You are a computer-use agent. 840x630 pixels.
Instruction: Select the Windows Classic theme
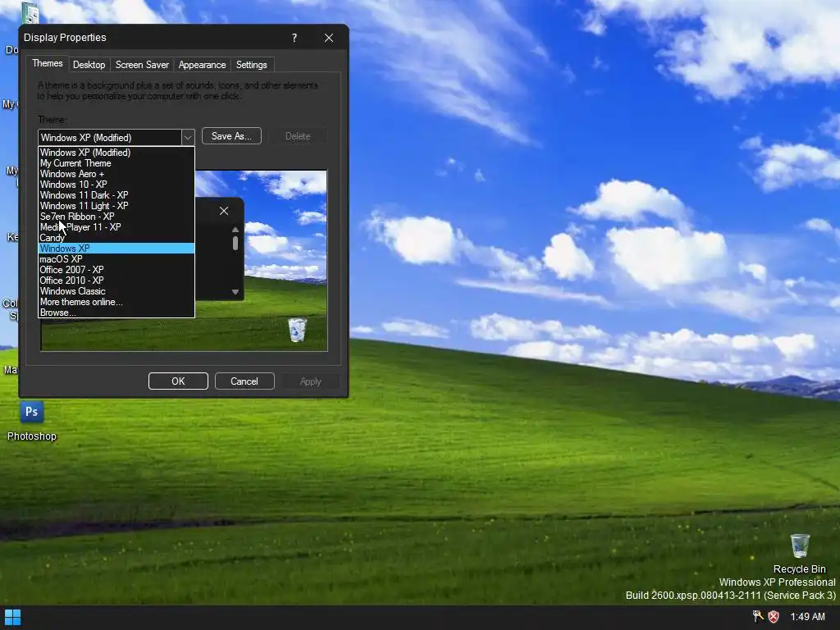[x=116, y=291]
